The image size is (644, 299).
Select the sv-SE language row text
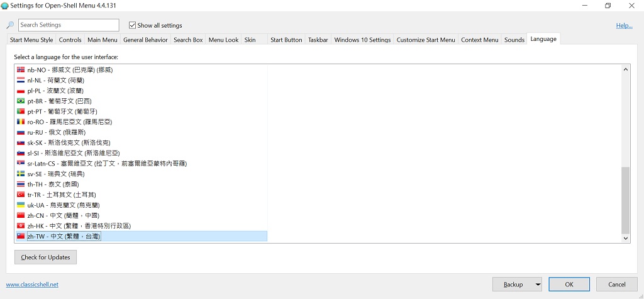pos(56,174)
